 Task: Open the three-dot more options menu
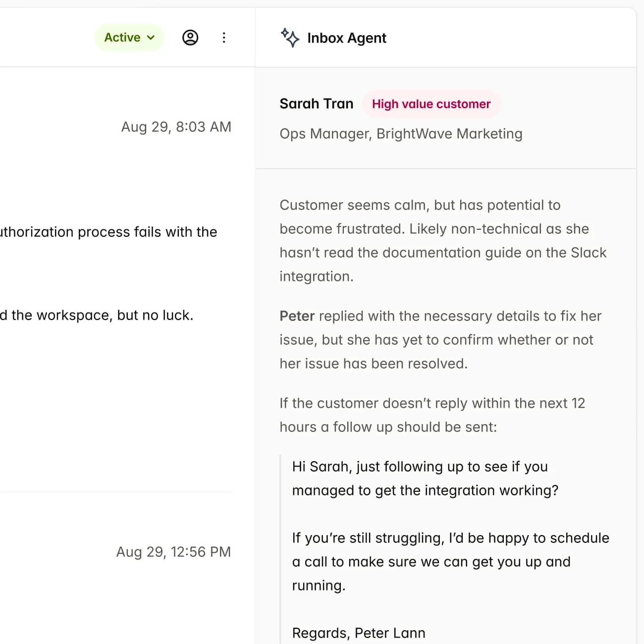(x=224, y=38)
